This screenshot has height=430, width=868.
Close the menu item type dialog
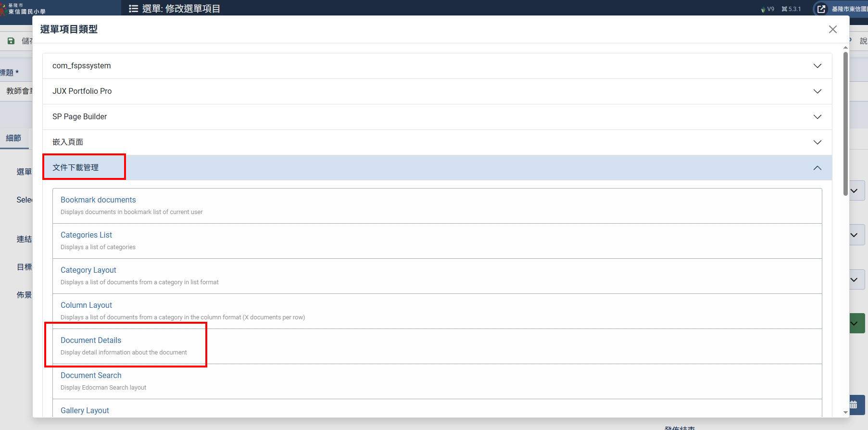tap(832, 29)
